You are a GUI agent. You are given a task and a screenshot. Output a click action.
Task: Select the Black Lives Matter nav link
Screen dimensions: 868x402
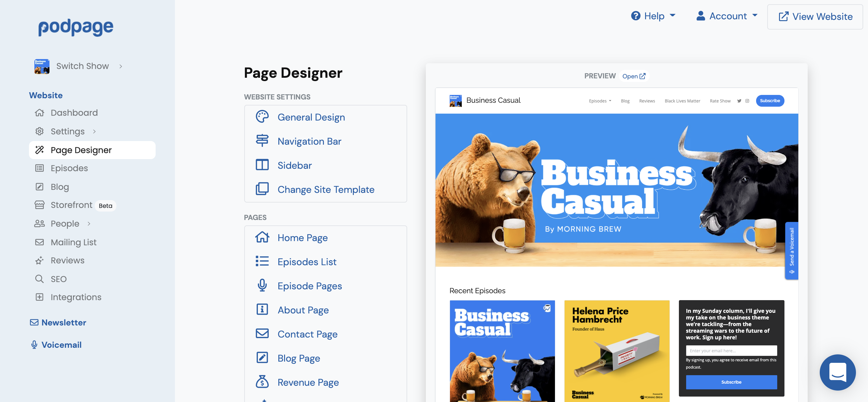682,100
